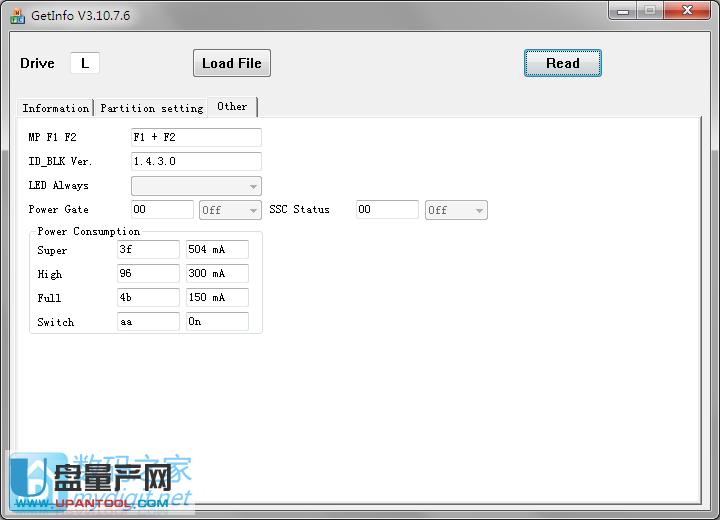
Task: Click the SSC Status hex value field
Action: point(387,210)
